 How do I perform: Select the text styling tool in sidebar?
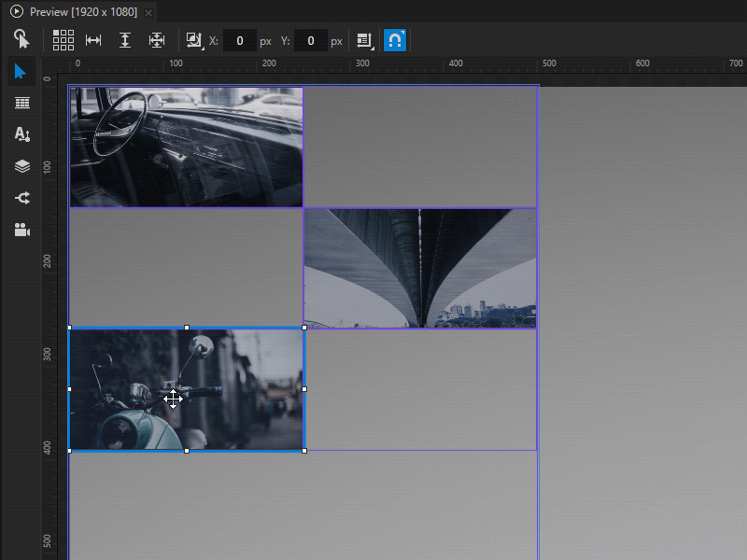coord(21,134)
